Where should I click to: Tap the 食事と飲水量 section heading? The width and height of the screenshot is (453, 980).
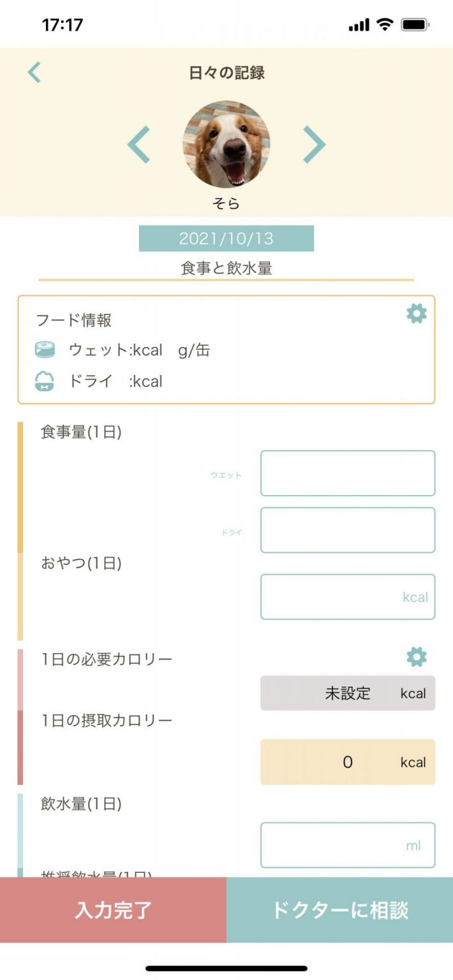(x=226, y=269)
